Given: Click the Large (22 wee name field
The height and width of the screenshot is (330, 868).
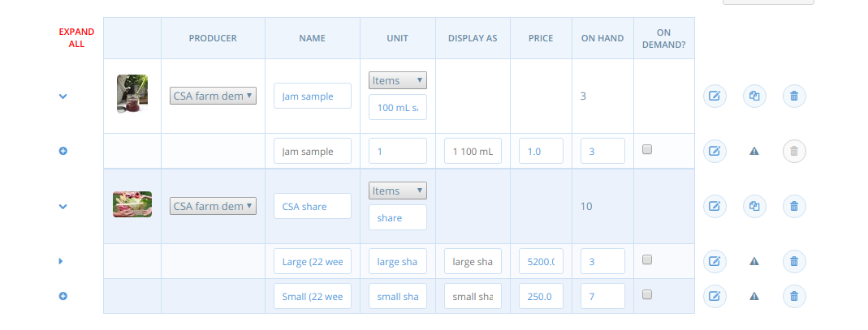Looking at the screenshot, I should (x=313, y=261).
